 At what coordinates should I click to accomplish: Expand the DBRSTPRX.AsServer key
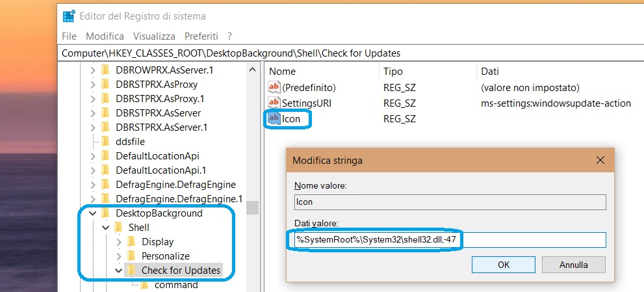[93, 113]
